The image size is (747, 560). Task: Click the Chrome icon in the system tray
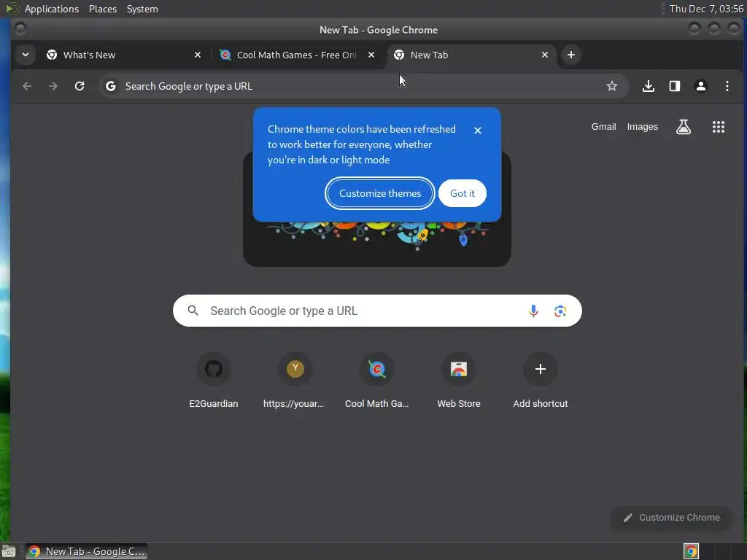coord(691,551)
